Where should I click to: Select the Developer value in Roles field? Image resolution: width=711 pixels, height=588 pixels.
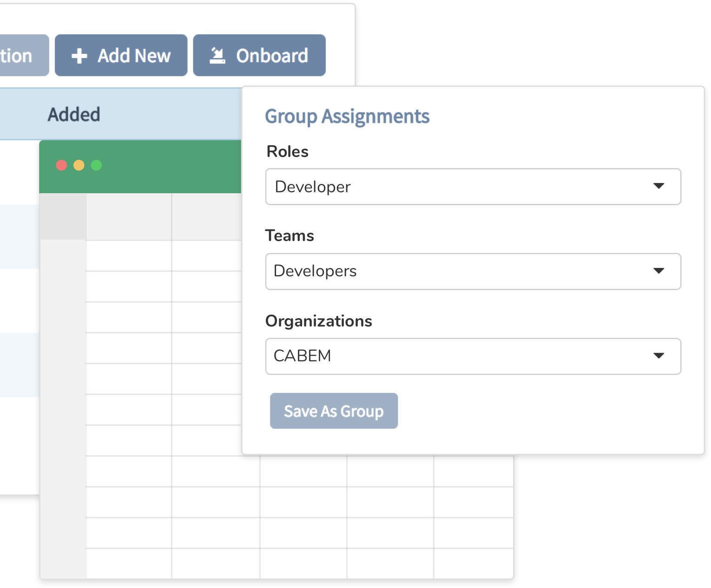click(x=313, y=187)
